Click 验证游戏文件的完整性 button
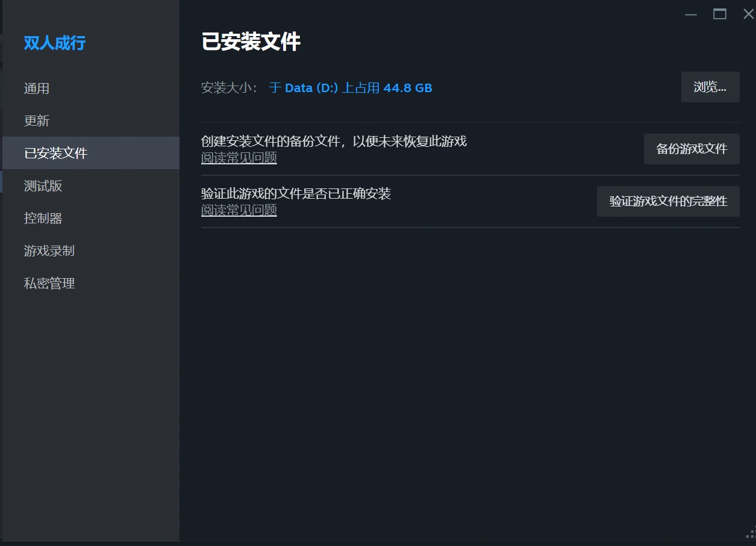The height and width of the screenshot is (546, 756). coord(668,202)
